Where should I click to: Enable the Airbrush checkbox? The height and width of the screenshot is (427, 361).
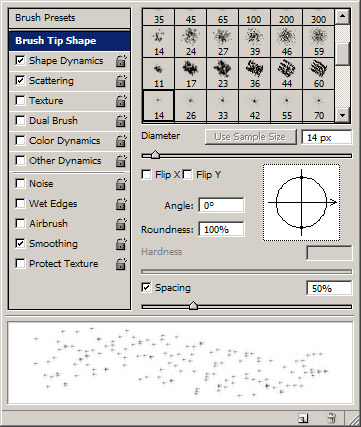point(20,223)
